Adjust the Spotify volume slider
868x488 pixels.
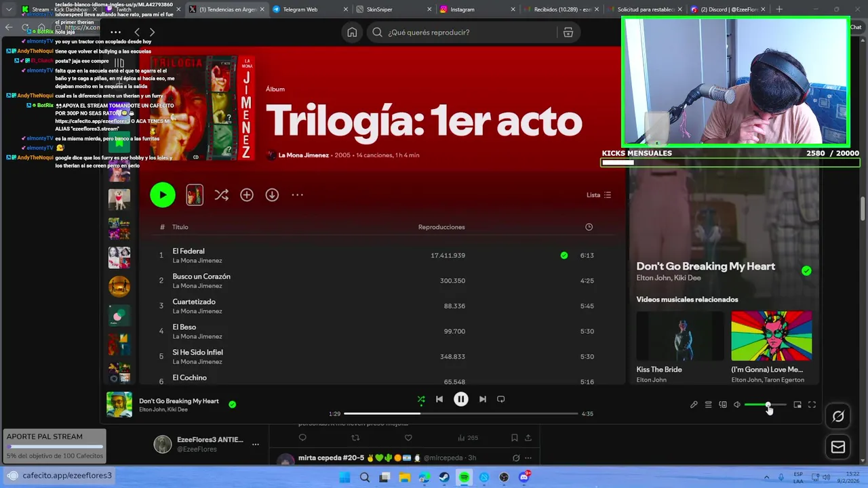click(x=765, y=405)
